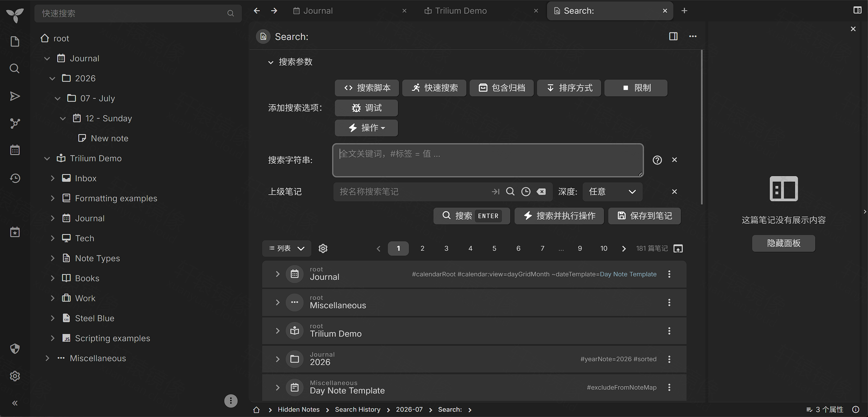Add the 排序方式 order by option
Screen dimensions: 868x417
tap(569, 88)
